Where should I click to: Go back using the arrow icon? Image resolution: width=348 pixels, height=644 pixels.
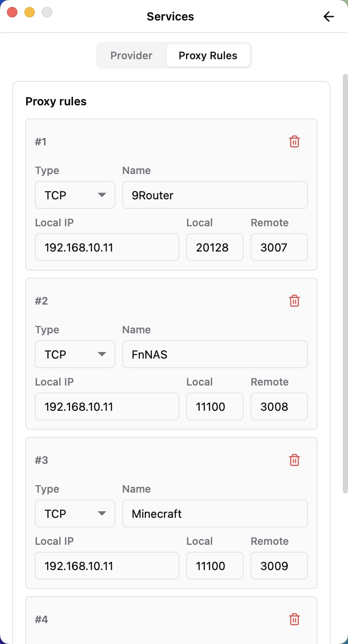point(328,17)
